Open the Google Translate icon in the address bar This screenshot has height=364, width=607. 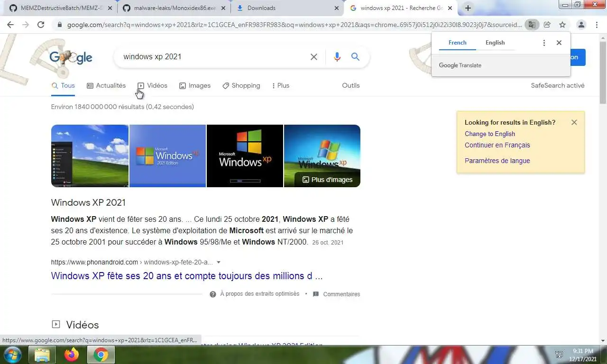tap(532, 25)
